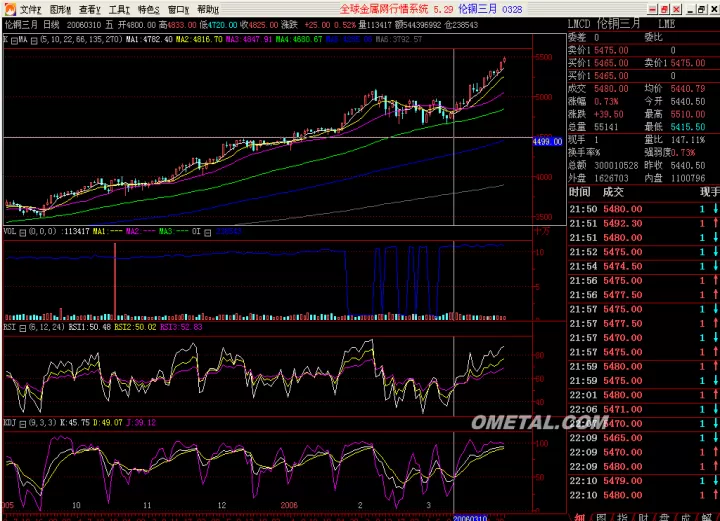Click the KDJ K:45.75 value
The width and height of the screenshot is (720, 521).
(75, 423)
